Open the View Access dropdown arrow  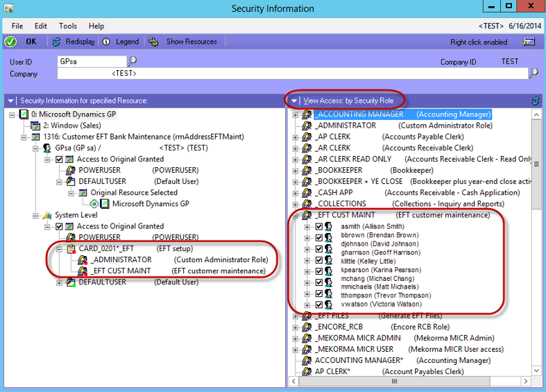pos(294,101)
